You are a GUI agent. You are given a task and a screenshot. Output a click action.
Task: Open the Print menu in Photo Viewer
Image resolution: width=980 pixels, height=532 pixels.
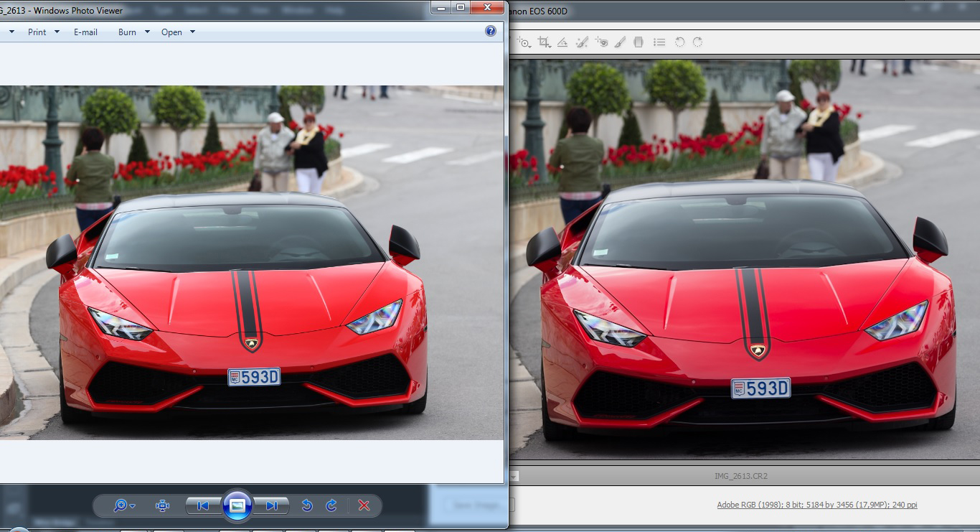click(43, 32)
